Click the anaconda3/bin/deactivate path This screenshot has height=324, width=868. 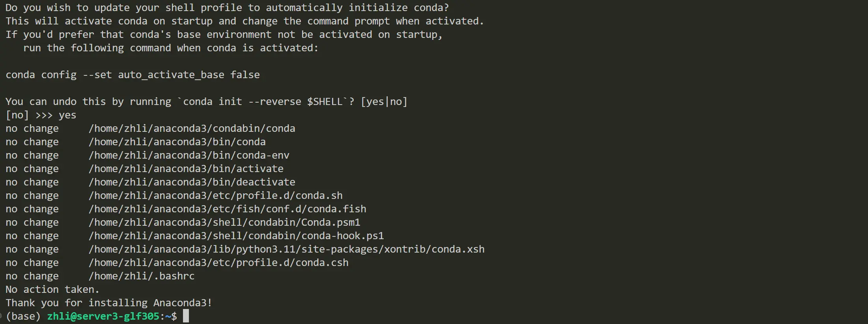(x=192, y=182)
